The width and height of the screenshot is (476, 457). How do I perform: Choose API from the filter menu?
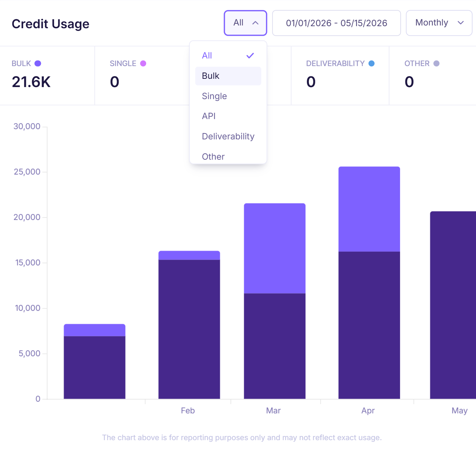click(228, 116)
